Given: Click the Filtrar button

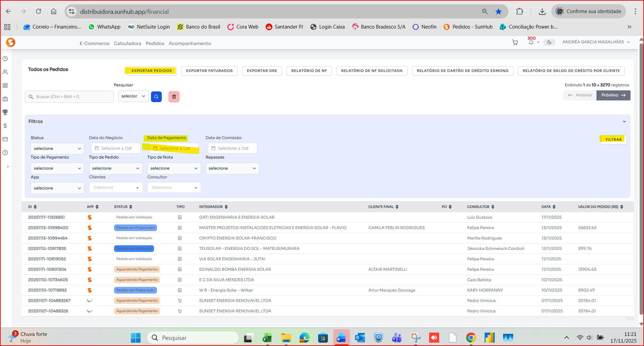Looking at the screenshot, I should [613, 139].
